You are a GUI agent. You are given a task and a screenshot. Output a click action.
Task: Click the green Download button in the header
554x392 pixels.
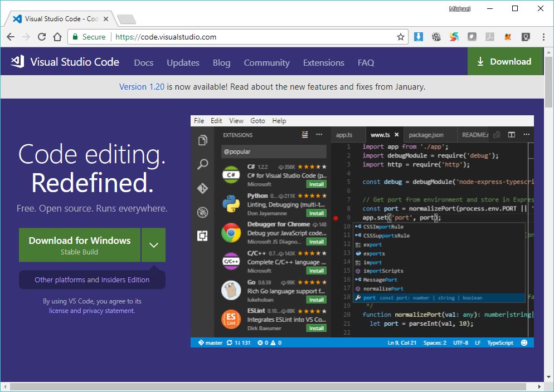point(506,61)
